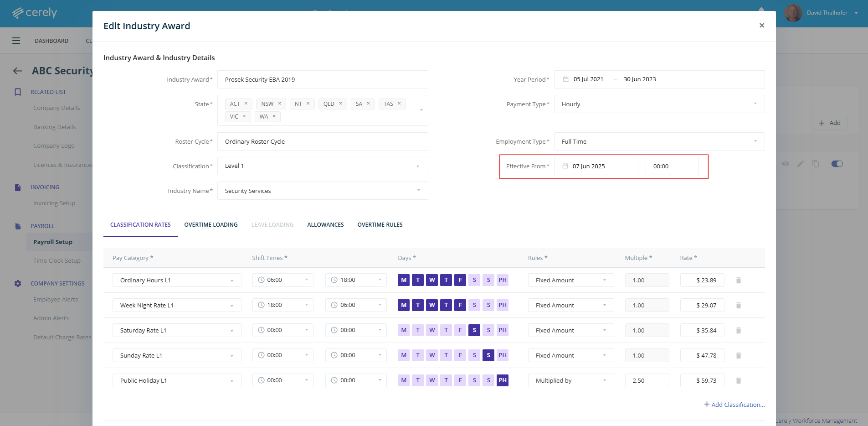Click trash icon for Public Holiday L1
The image size is (868, 426).
tap(738, 380)
